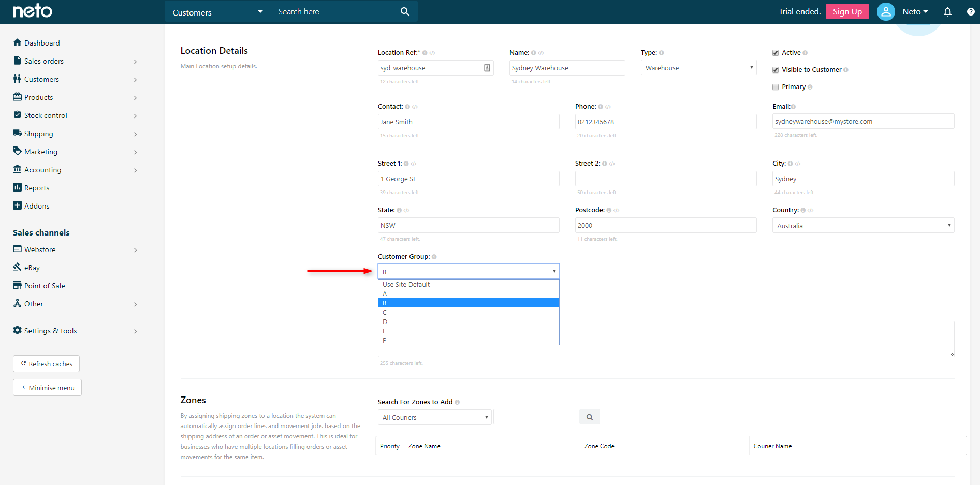Expand the Sales orders menu chevron
Viewport: 980px width, 485px height.
click(136, 62)
